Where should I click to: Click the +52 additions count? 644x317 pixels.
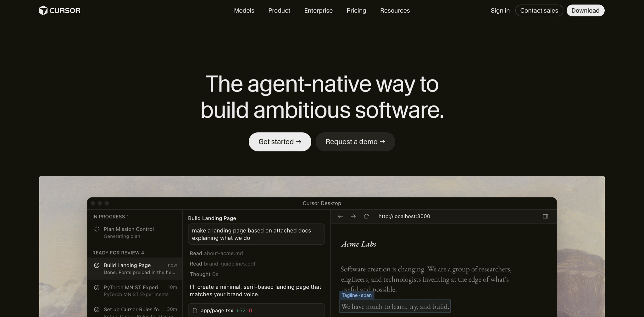coord(241,311)
